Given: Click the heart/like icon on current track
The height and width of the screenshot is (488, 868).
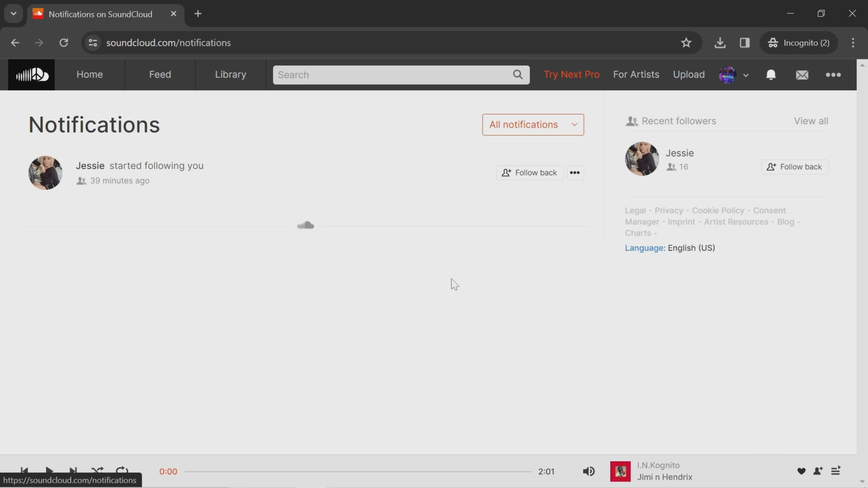Looking at the screenshot, I should 801,471.
